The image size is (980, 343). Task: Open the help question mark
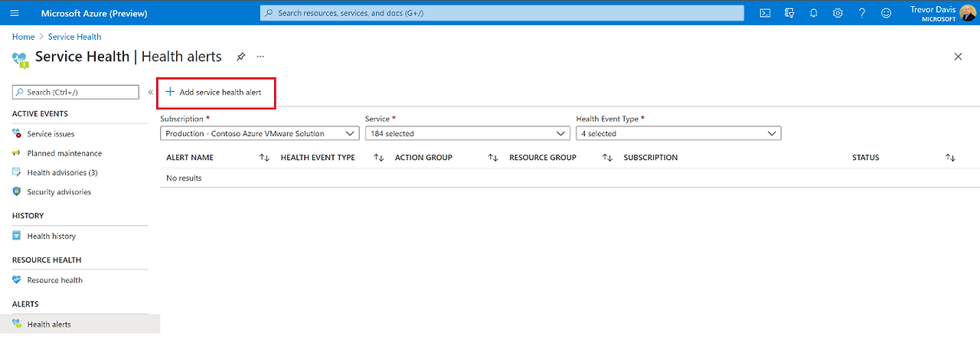pos(862,13)
